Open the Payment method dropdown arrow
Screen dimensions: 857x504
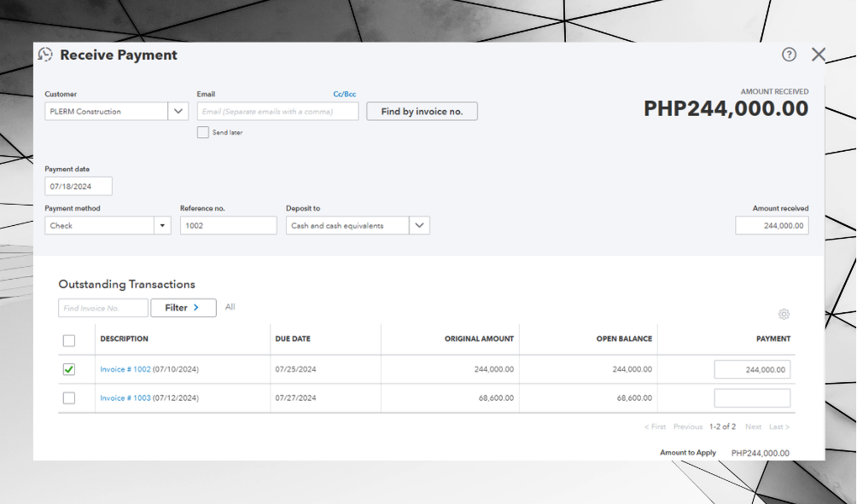(x=162, y=225)
